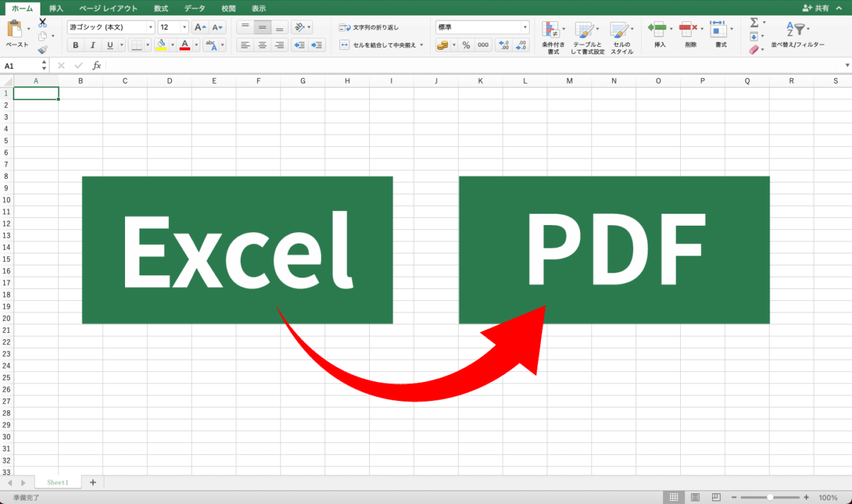852x504 pixels.
Task: Toggle left text alignment
Action: coord(245,45)
